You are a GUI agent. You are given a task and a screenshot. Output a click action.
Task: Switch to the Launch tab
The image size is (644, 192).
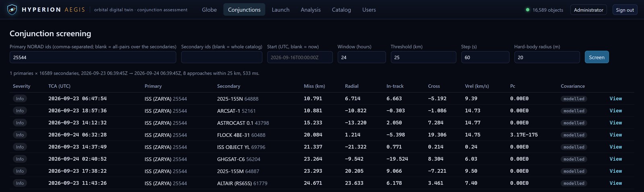[281, 10]
